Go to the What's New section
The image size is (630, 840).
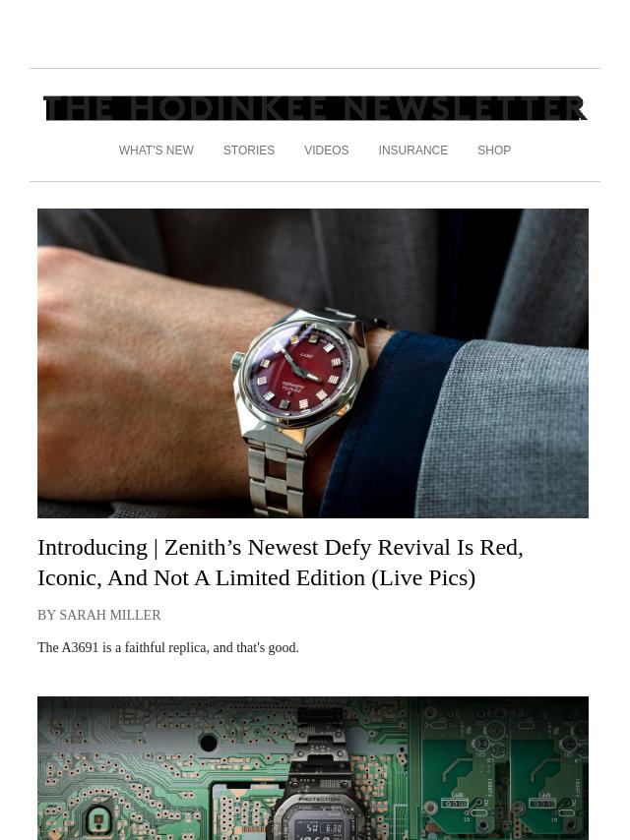click(157, 150)
